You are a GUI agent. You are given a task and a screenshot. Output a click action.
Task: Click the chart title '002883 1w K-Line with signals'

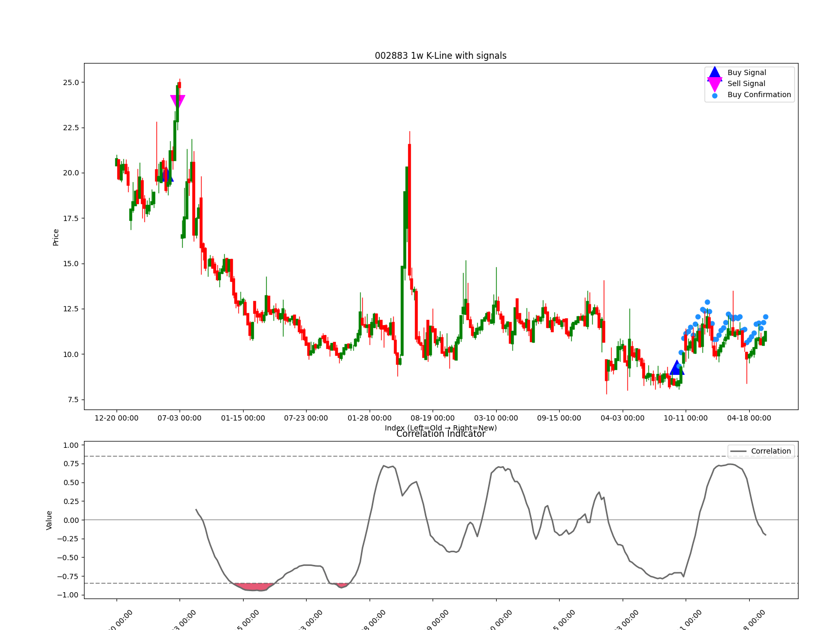click(440, 56)
